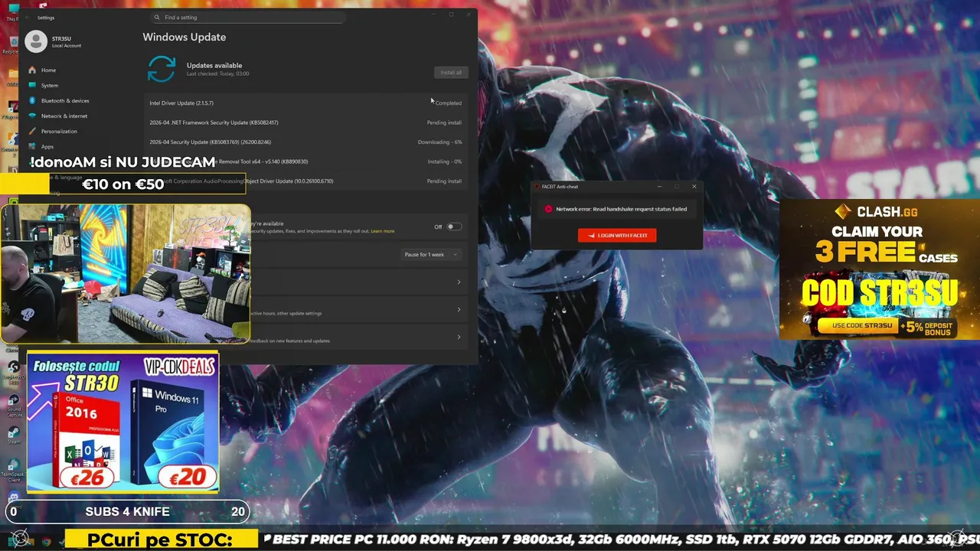Click the search magnifier in Settings

pos(158,17)
